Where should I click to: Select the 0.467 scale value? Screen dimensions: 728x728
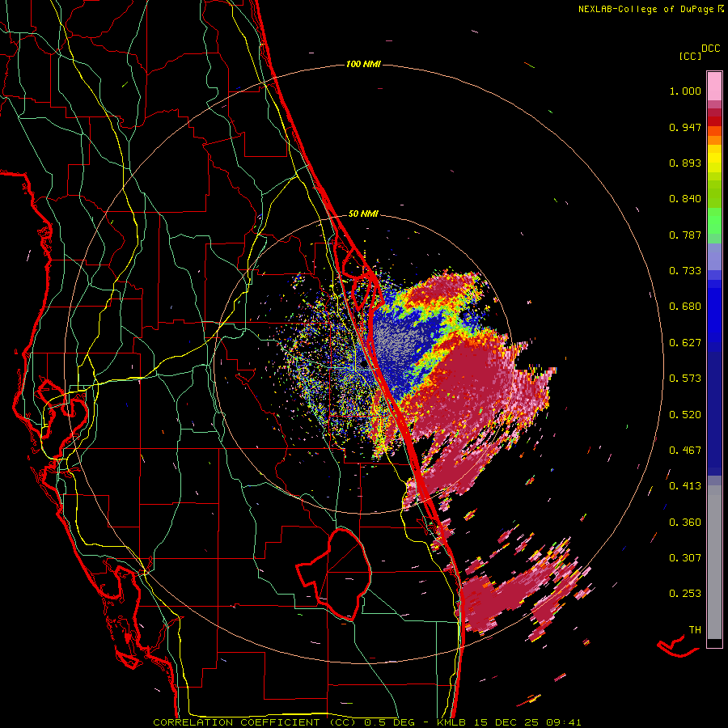click(685, 451)
